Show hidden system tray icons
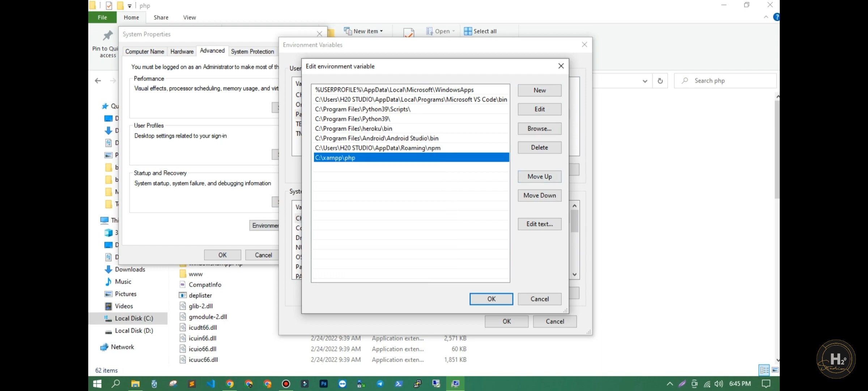The height and width of the screenshot is (391, 868). pos(669,384)
